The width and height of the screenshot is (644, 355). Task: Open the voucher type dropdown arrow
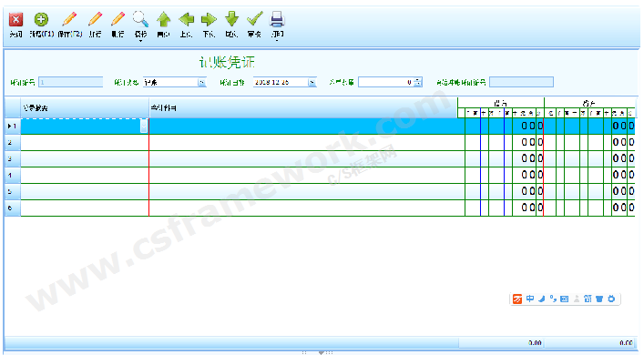pos(201,83)
